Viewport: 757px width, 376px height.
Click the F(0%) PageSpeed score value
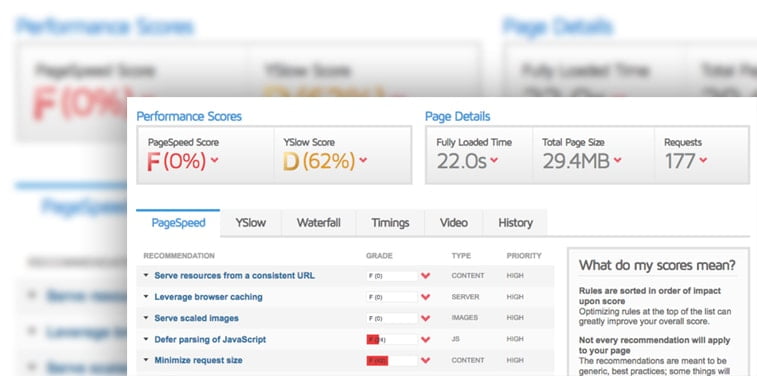pos(176,161)
